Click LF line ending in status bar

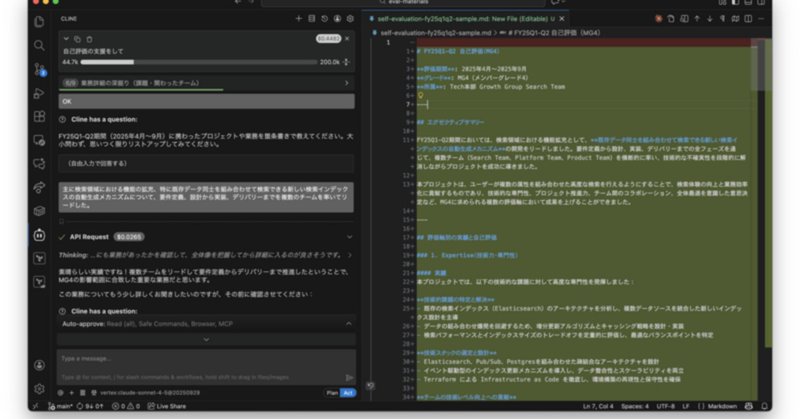coord(686,406)
